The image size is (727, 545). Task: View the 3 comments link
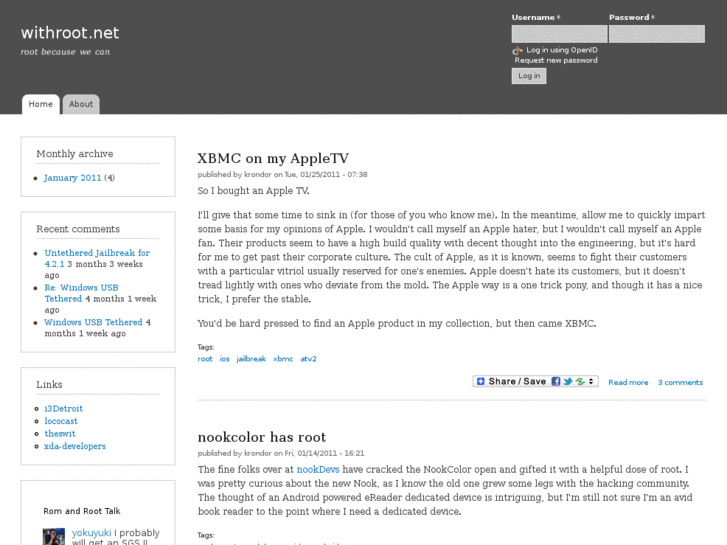pyautogui.click(x=680, y=382)
